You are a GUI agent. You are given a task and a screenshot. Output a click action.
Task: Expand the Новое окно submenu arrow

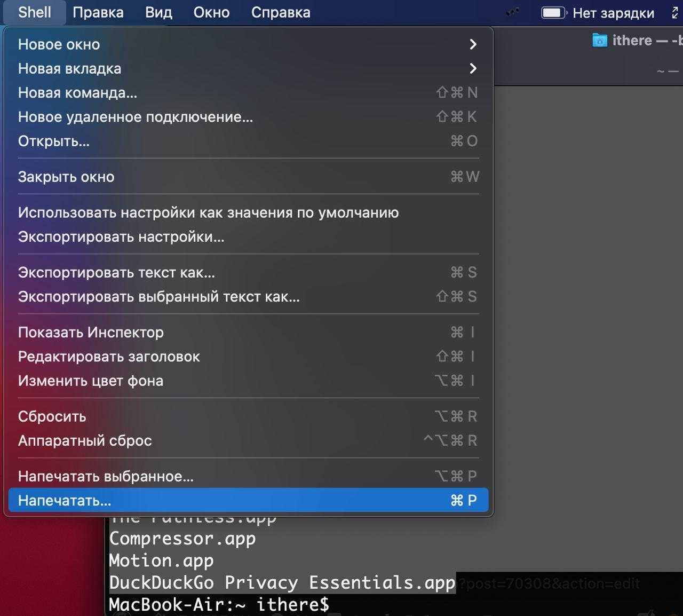(x=473, y=44)
